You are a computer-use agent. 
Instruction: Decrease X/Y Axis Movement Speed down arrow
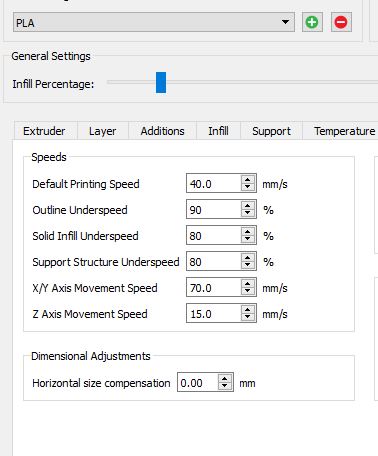(x=248, y=291)
